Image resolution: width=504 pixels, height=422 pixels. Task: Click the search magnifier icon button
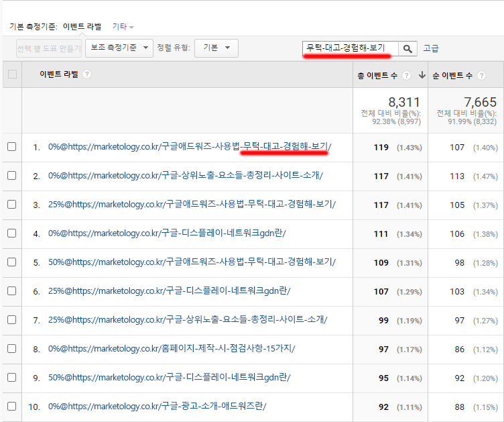point(407,48)
